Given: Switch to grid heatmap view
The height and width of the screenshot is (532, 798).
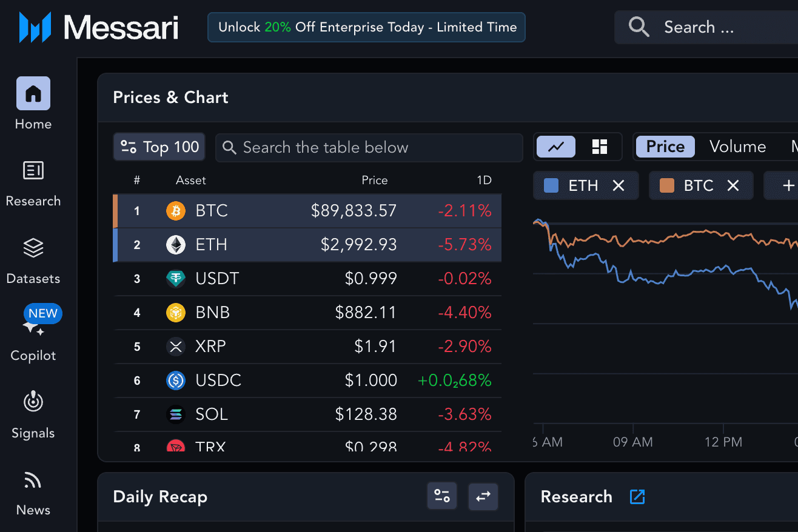Looking at the screenshot, I should pos(600,147).
